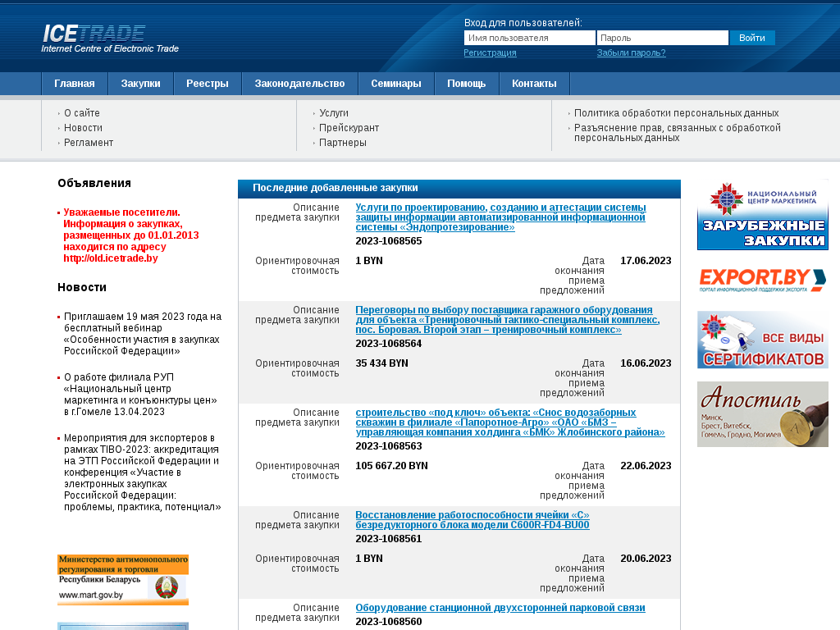Screen dimensions: 840x630
Task: Open the Помощь menu
Action: click(x=466, y=84)
